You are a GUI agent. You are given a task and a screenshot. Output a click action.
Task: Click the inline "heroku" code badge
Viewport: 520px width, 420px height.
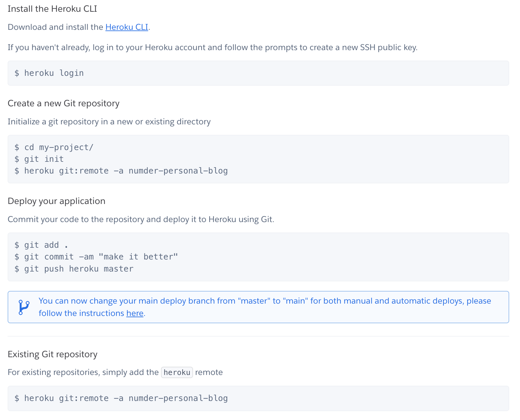click(x=177, y=372)
